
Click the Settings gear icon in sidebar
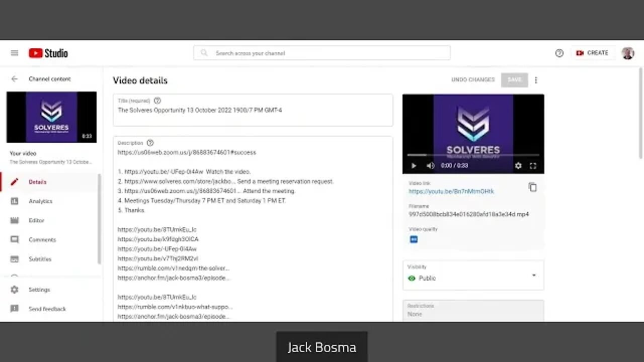pyautogui.click(x=15, y=290)
